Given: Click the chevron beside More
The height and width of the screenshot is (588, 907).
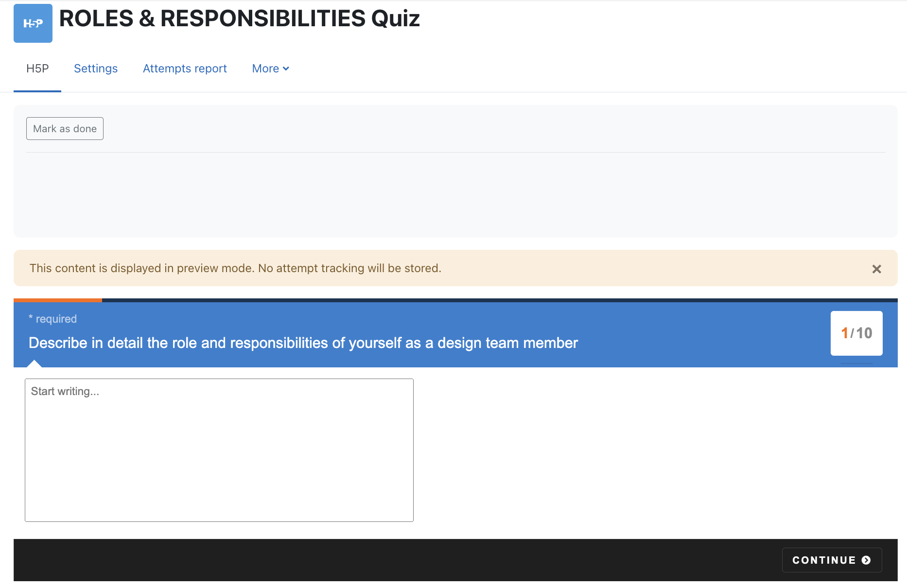Looking at the screenshot, I should point(286,69).
